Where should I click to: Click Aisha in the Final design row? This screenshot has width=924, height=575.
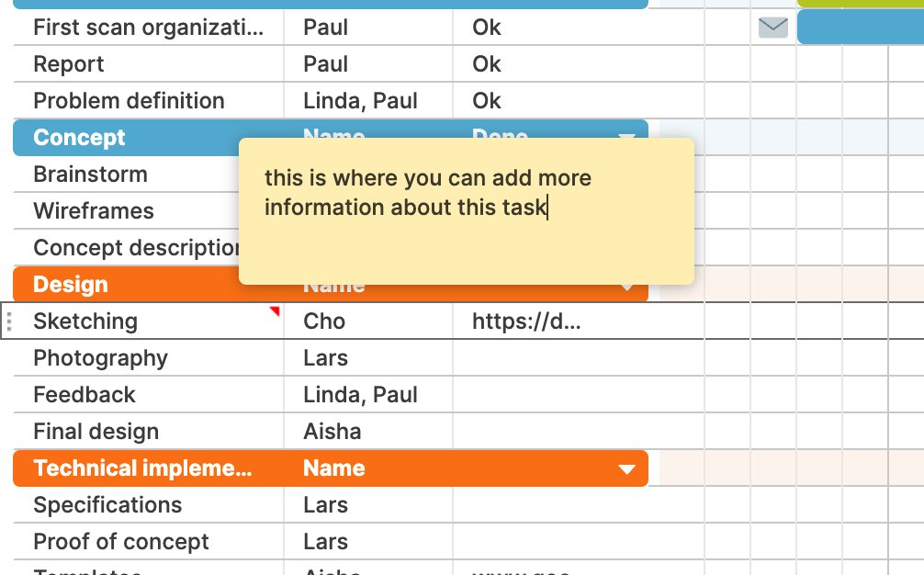pyautogui.click(x=332, y=432)
